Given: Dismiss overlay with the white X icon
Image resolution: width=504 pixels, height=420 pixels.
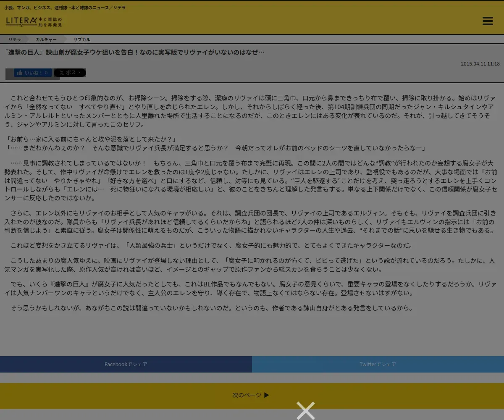Looking at the screenshot, I should click(305, 410).
